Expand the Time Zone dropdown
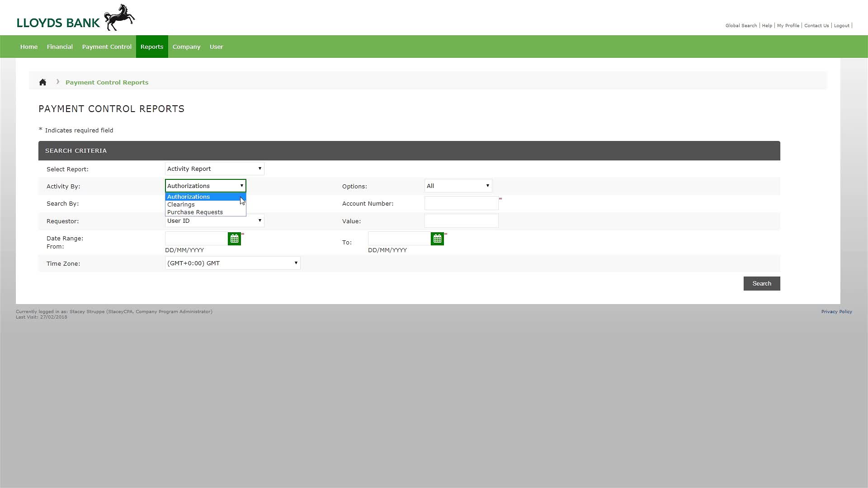 (x=232, y=263)
